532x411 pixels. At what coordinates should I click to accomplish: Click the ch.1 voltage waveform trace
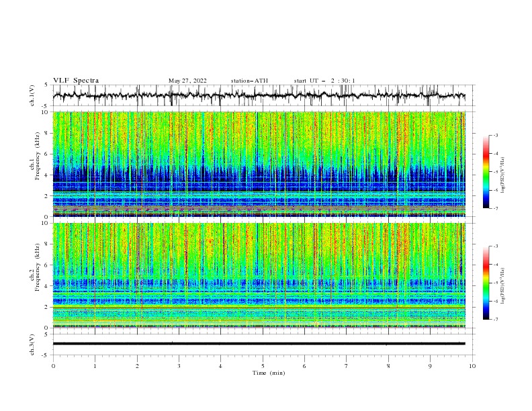[x=259, y=95]
